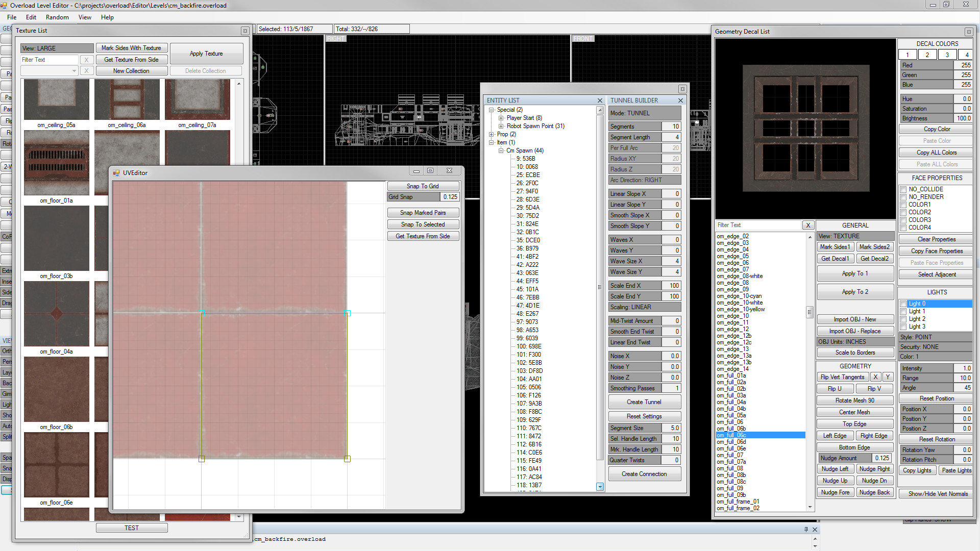Click Snap To Grid in the UVEditor

tap(423, 186)
